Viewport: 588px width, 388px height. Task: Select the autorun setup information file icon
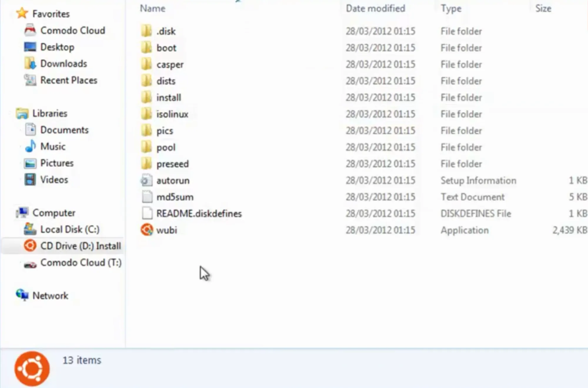click(147, 180)
